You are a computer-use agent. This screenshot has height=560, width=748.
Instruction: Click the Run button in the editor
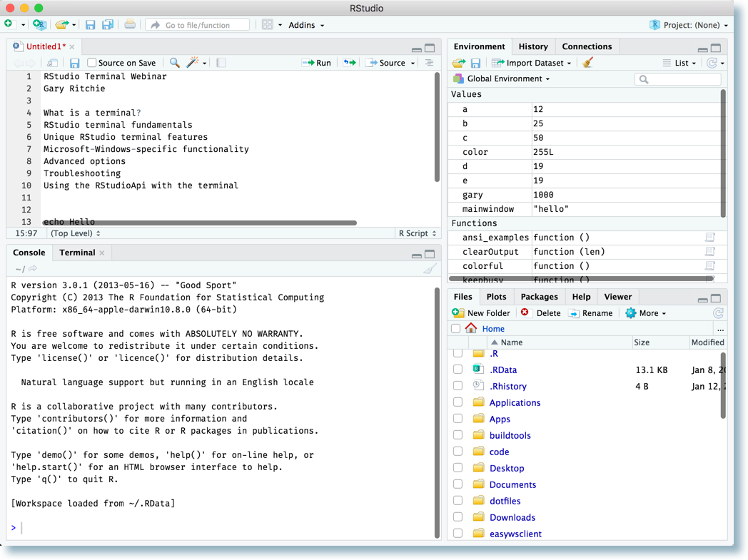tap(317, 63)
